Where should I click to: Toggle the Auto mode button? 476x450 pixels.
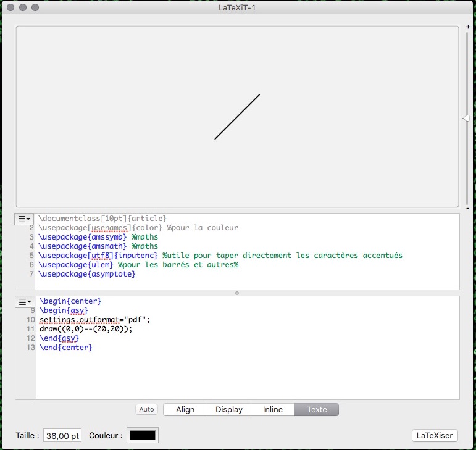(x=146, y=409)
